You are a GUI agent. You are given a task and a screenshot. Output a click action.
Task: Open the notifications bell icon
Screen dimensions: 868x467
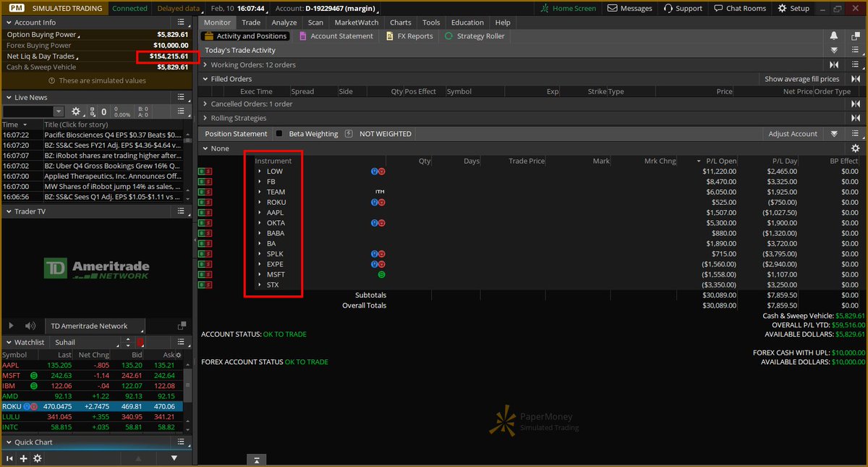[834, 36]
